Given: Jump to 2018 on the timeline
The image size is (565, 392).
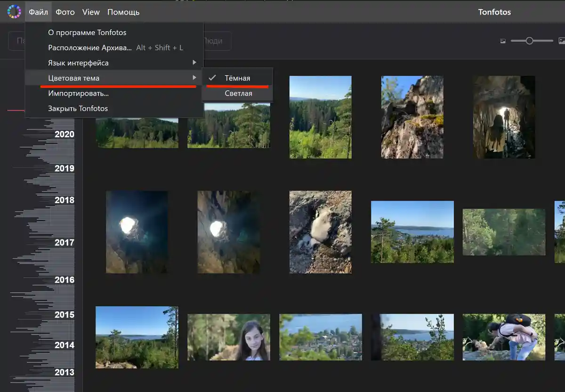Looking at the screenshot, I should tap(65, 200).
